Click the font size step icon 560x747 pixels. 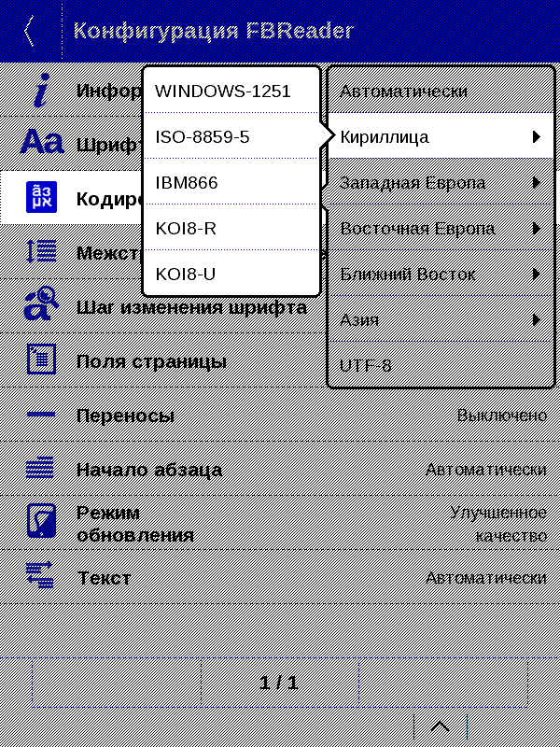click(41, 303)
